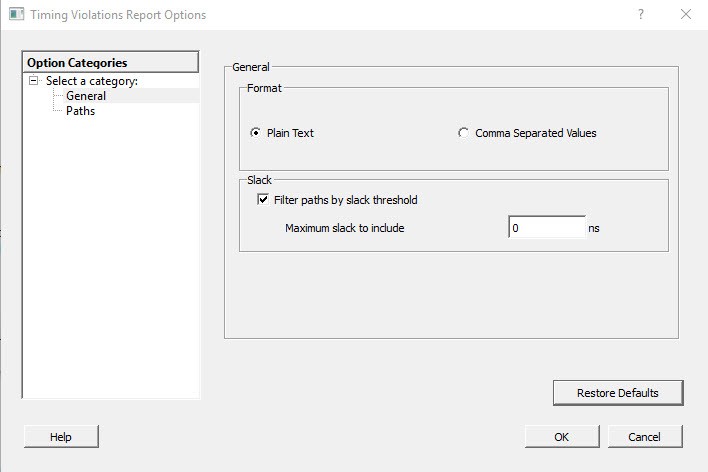
Task: Click the Timing Violations Report window icon
Action: tap(15, 15)
